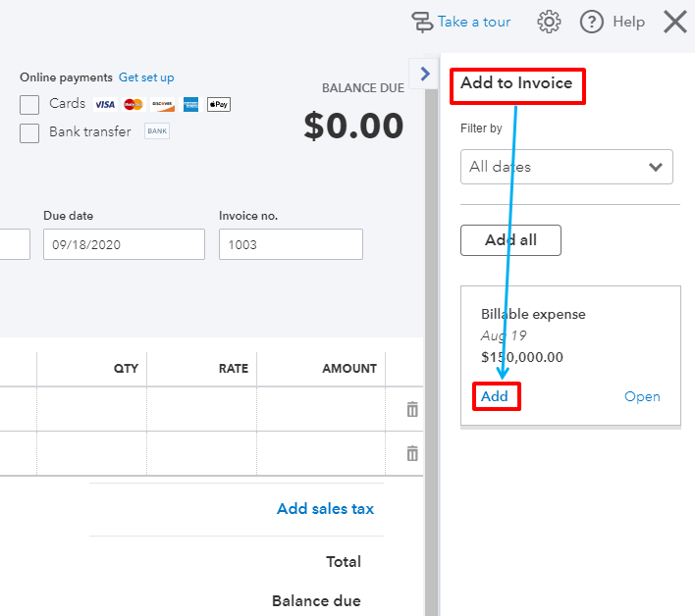Click the Add all button
Viewport: 695px width, 616px height.
pyautogui.click(x=510, y=240)
